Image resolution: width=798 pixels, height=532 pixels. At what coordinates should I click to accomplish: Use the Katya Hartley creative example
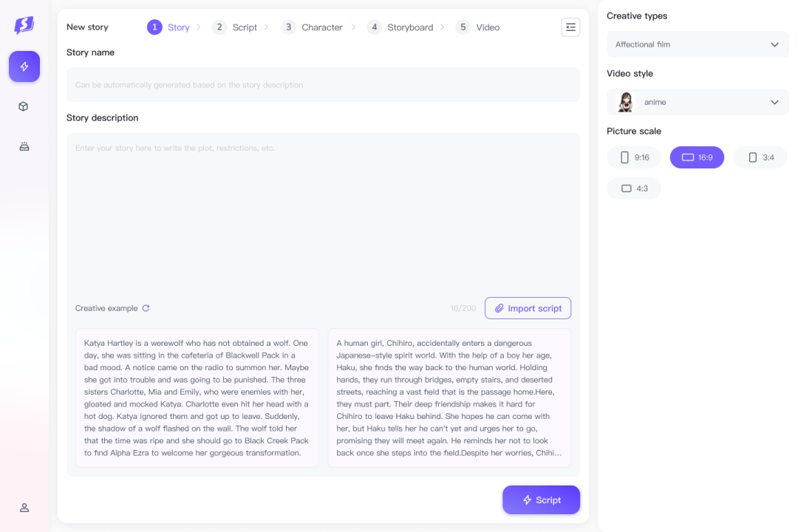(x=197, y=398)
